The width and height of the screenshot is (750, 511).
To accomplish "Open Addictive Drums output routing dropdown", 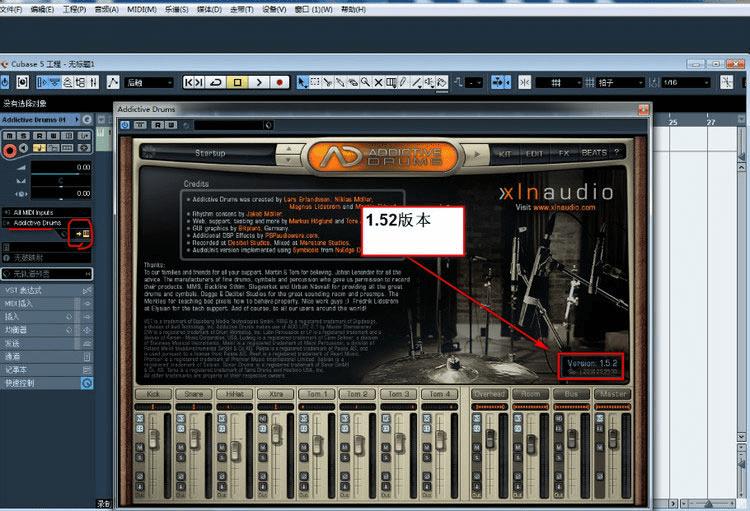I will point(47,223).
